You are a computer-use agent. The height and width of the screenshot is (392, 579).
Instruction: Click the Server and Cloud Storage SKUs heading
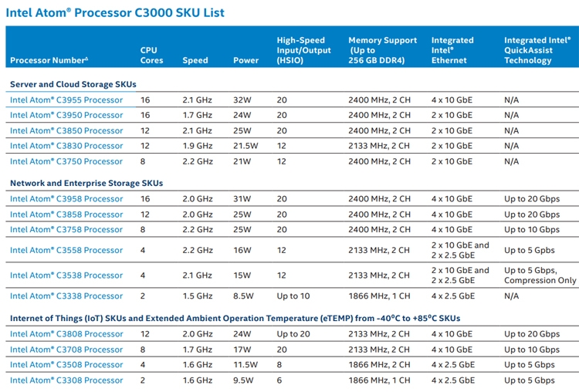coord(73,85)
